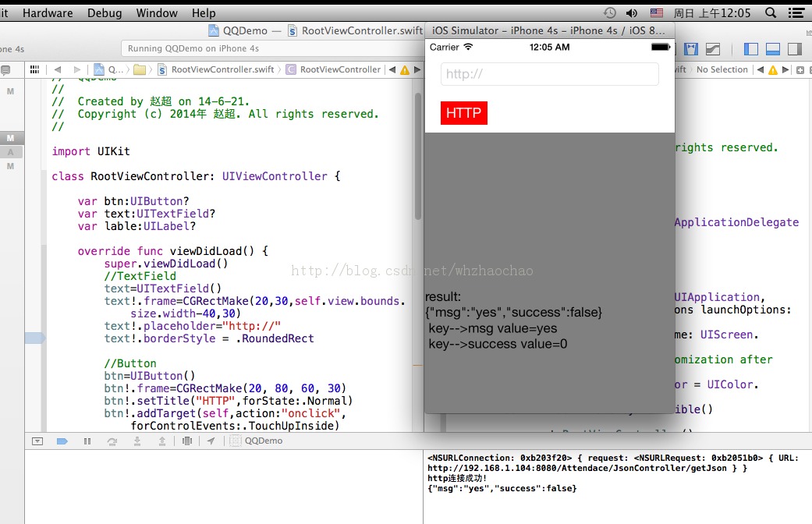Click console line '{"msg":"yes","success":false}'
812x524 pixels.
(x=502, y=488)
